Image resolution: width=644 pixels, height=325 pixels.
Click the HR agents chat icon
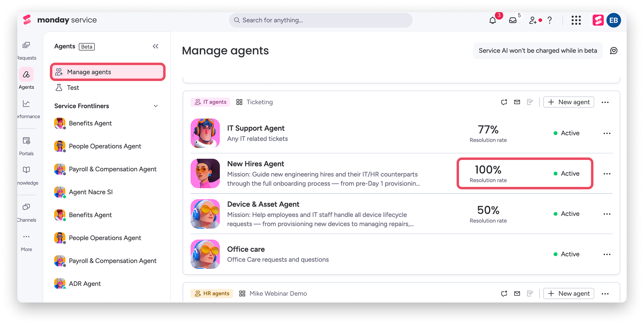[504, 294]
